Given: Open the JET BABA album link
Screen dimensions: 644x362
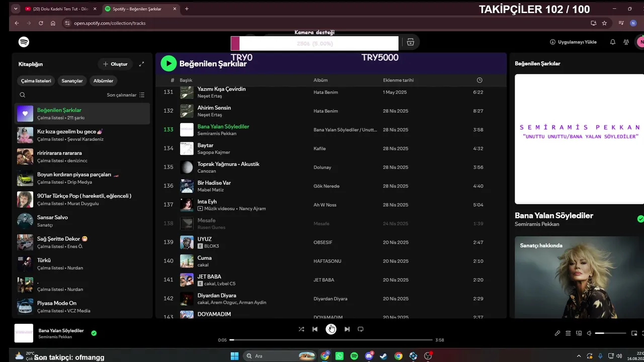Looking at the screenshot, I should tap(324, 280).
